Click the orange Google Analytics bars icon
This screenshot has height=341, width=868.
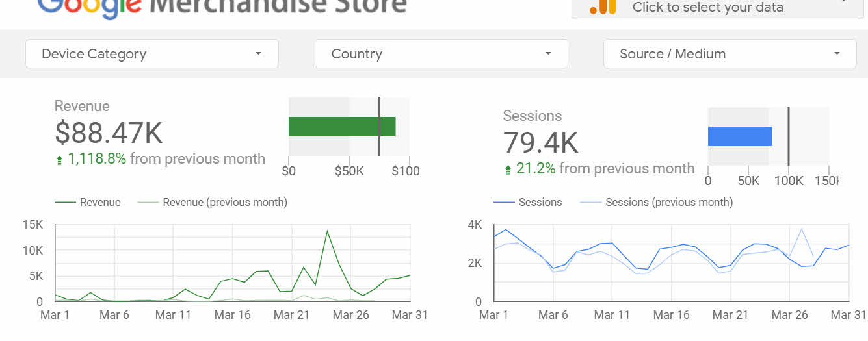coord(603,6)
